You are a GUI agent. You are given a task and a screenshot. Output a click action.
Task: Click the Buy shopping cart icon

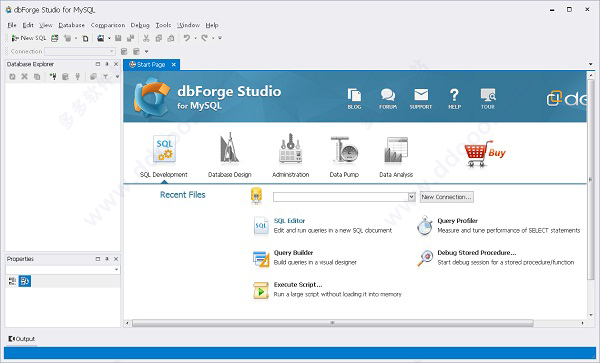(x=485, y=153)
